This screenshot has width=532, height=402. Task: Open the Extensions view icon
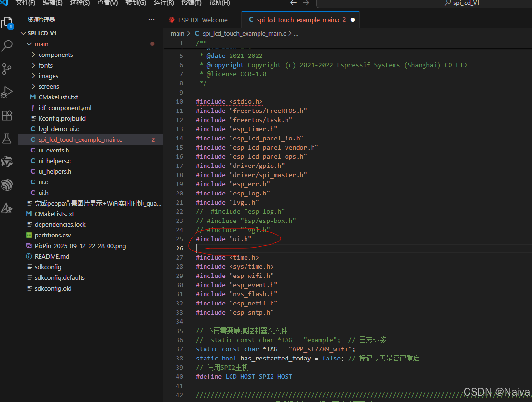click(x=7, y=115)
